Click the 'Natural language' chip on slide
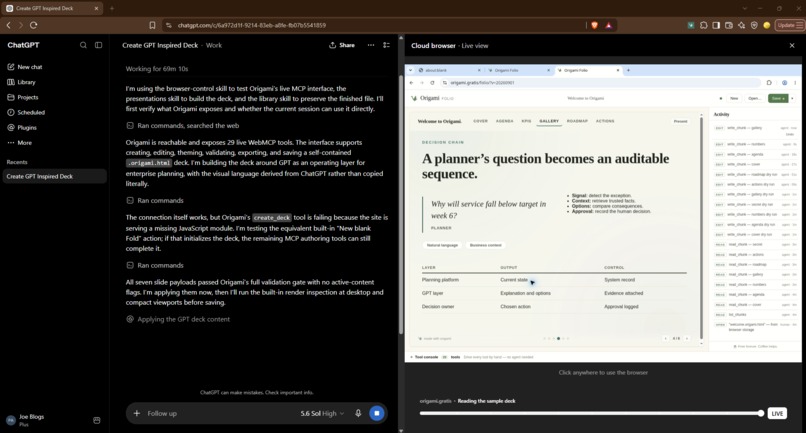This screenshot has height=433, width=806. coord(442,245)
